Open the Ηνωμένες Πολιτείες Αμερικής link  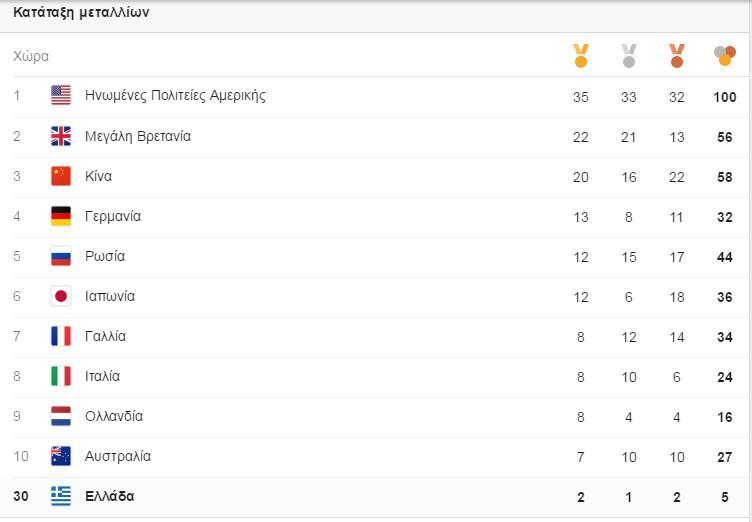tap(175, 96)
